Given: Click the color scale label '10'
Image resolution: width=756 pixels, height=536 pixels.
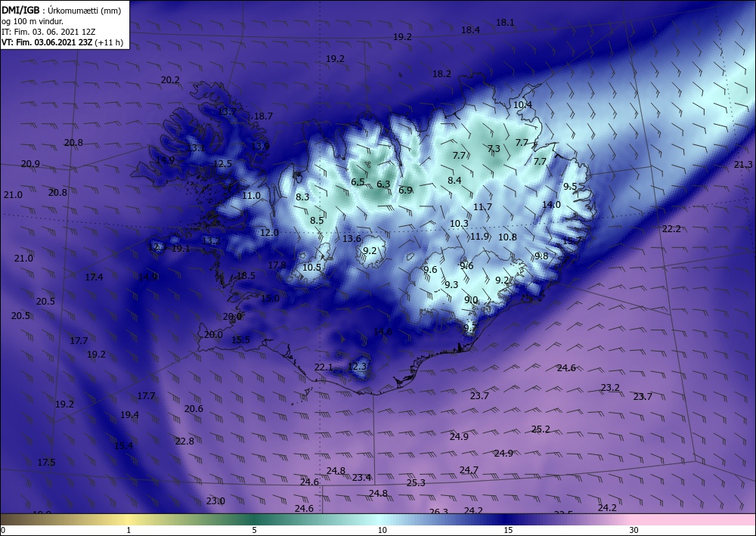Looking at the screenshot, I should tap(382, 530).
